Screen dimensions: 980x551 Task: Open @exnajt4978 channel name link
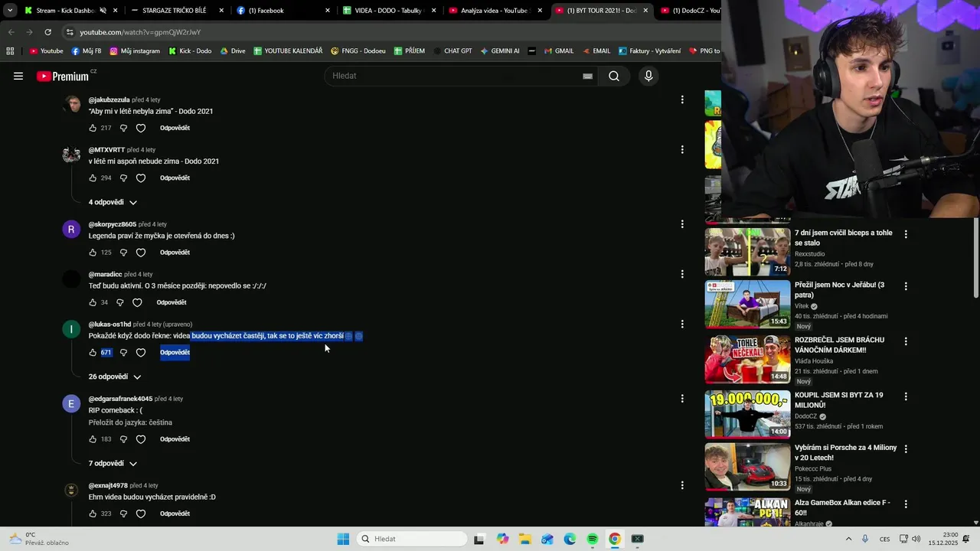[107, 485]
